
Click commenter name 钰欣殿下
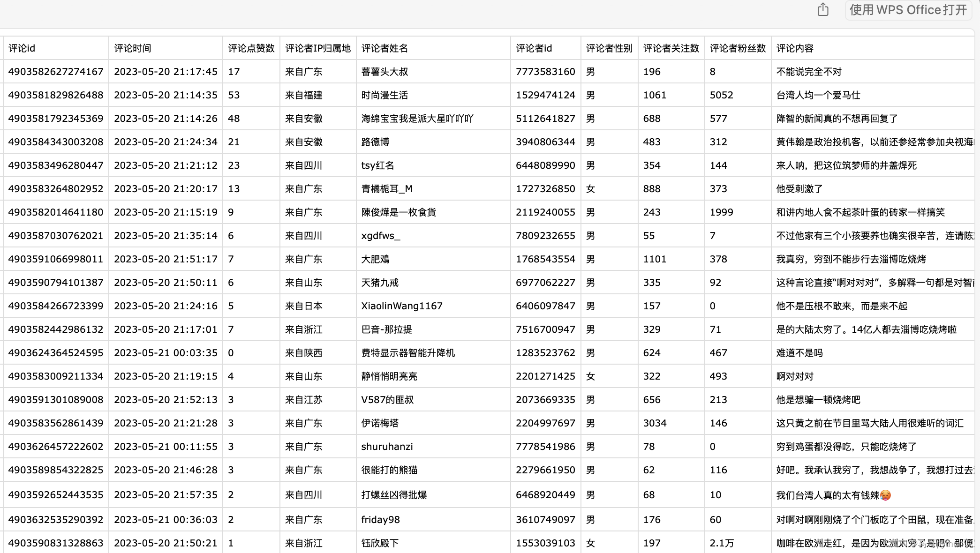coord(380,543)
